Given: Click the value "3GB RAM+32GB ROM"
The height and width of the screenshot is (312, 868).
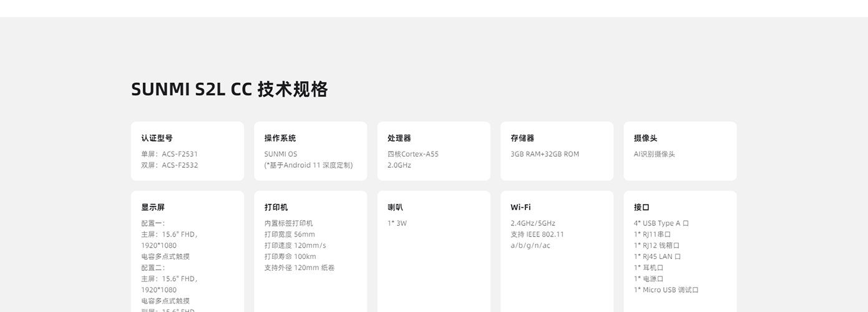Looking at the screenshot, I should click(x=545, y=154).
